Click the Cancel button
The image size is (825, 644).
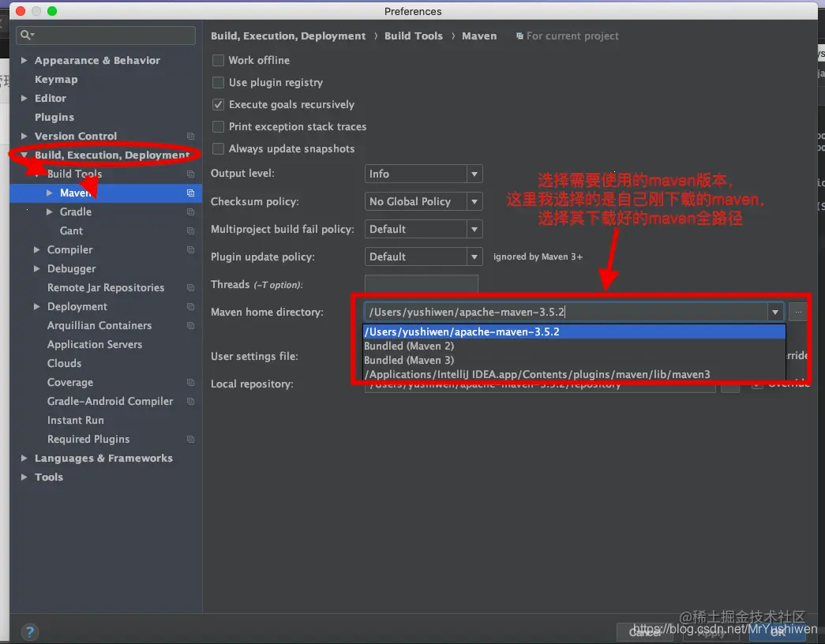pos(645,632)
